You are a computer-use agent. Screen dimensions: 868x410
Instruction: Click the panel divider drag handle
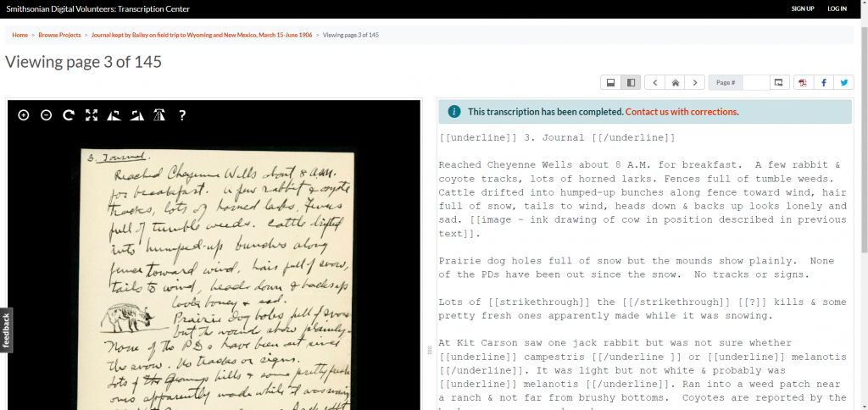pos(430,350)
